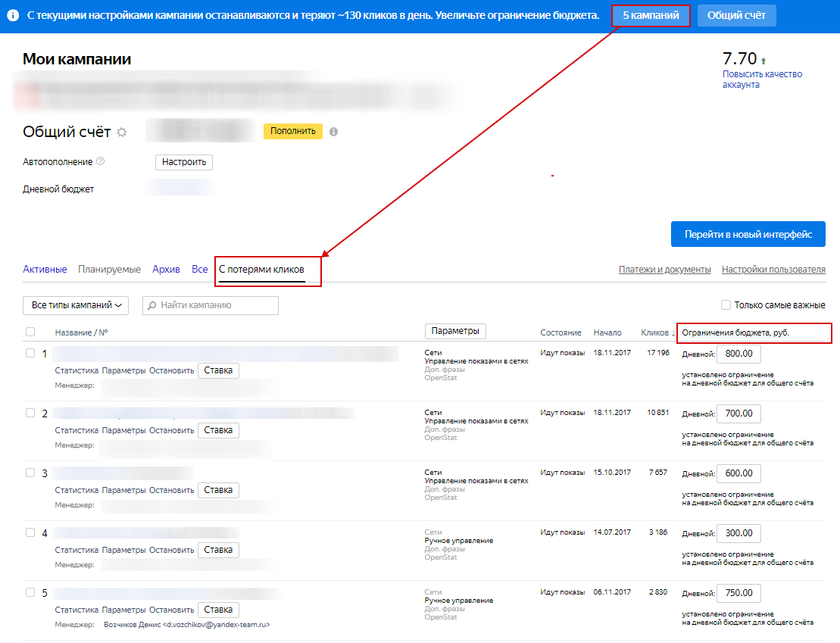Click Остановить for campaign 2

coord(171,431)
